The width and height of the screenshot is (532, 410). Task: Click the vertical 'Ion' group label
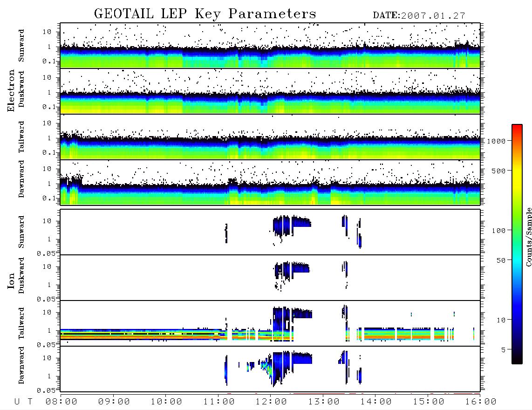[x=11, y=280]
